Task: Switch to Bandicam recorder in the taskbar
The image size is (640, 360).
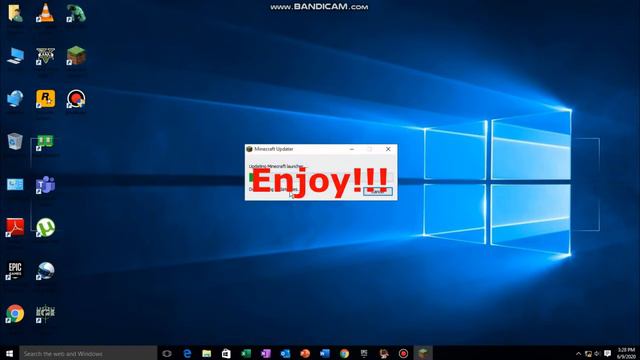Action: point(403,353)
